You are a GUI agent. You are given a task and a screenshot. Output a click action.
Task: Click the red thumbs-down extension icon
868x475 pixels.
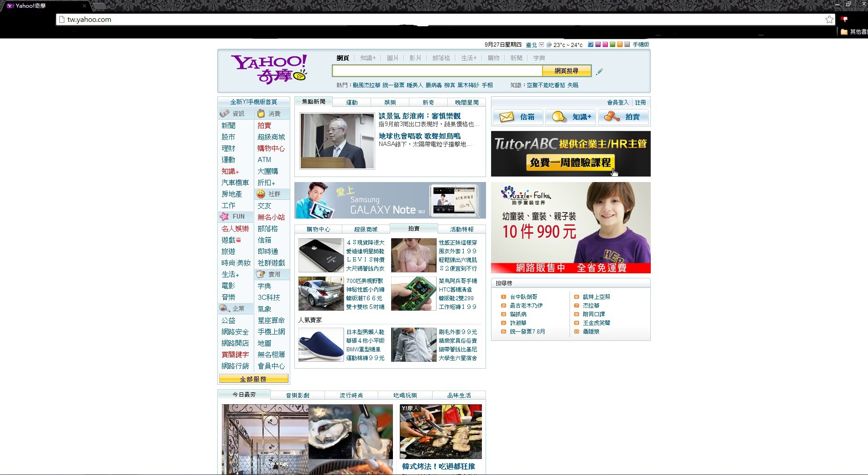(x=844, y=19)
